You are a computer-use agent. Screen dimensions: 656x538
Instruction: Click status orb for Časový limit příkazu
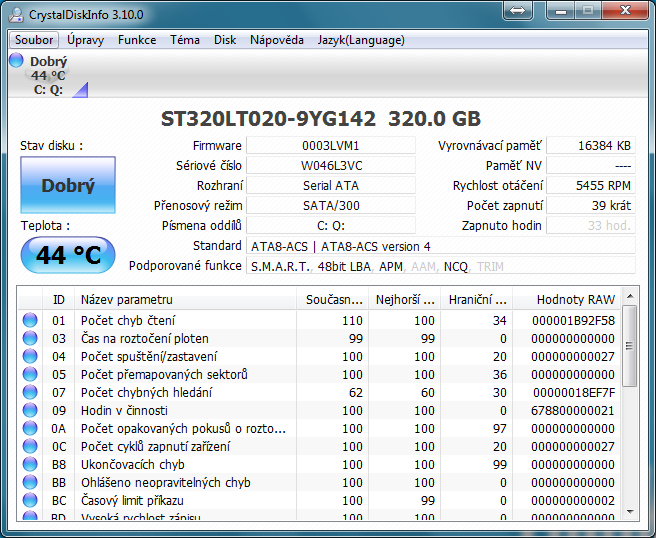pos(30,500)
